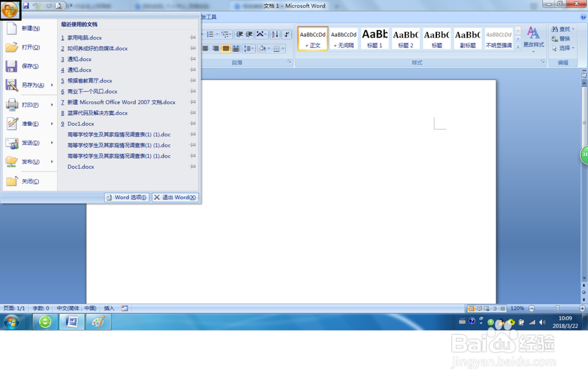The height and width of the screenshot is (382, 588).
Task: Expand the 发布(U) submenu arrow
Action: tap(52, 162)
